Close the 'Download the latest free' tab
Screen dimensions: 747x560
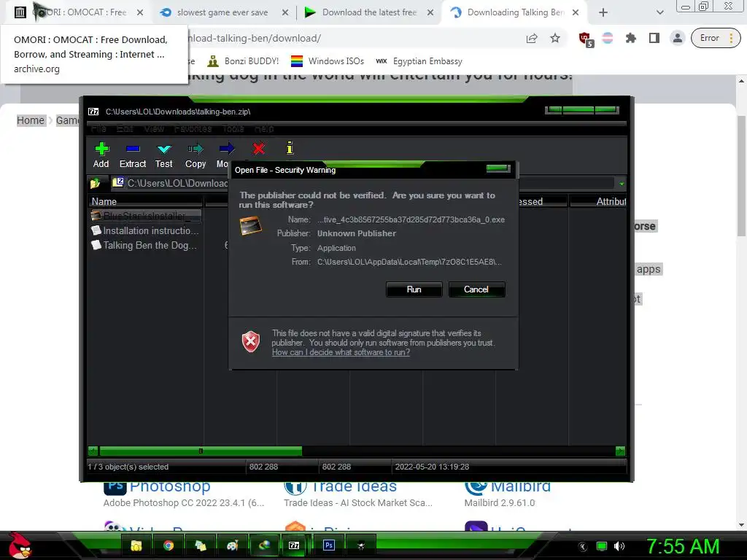[430, 12]
